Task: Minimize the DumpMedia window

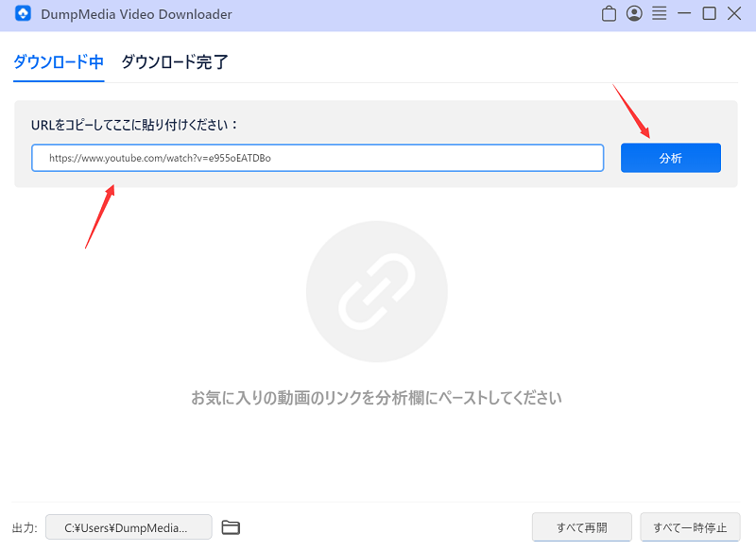Action: [685, 14]
